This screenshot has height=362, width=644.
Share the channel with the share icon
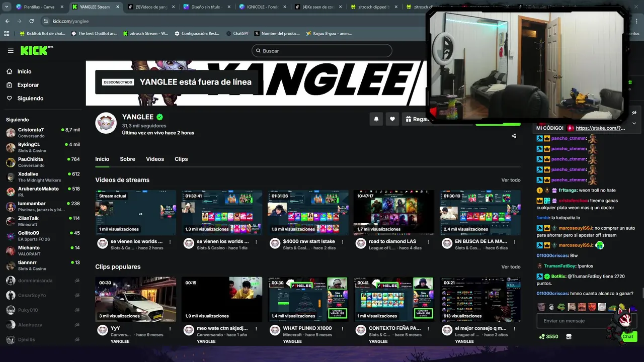point(514,136)
